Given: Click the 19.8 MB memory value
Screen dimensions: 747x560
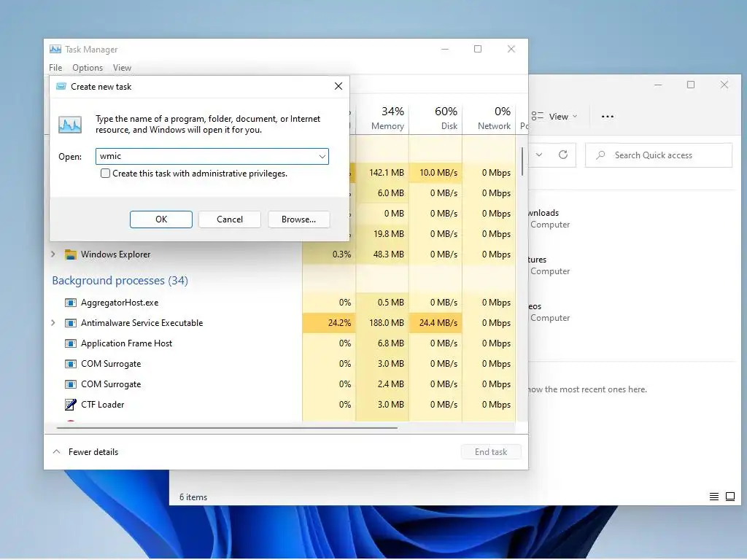Looking at the screenshot, I should point(388,234).
